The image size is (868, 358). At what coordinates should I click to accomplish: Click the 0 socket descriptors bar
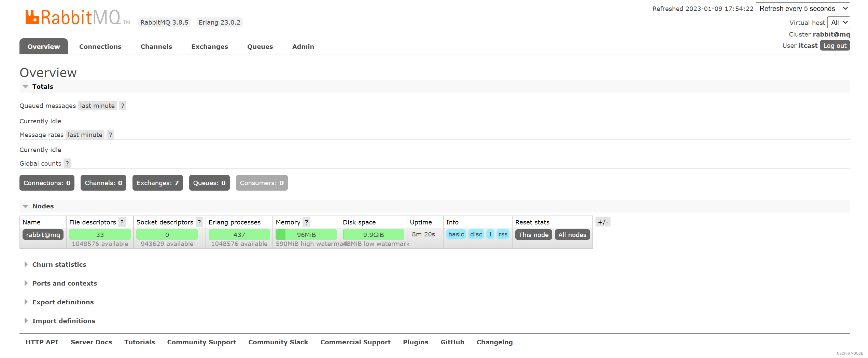[167, 235]
